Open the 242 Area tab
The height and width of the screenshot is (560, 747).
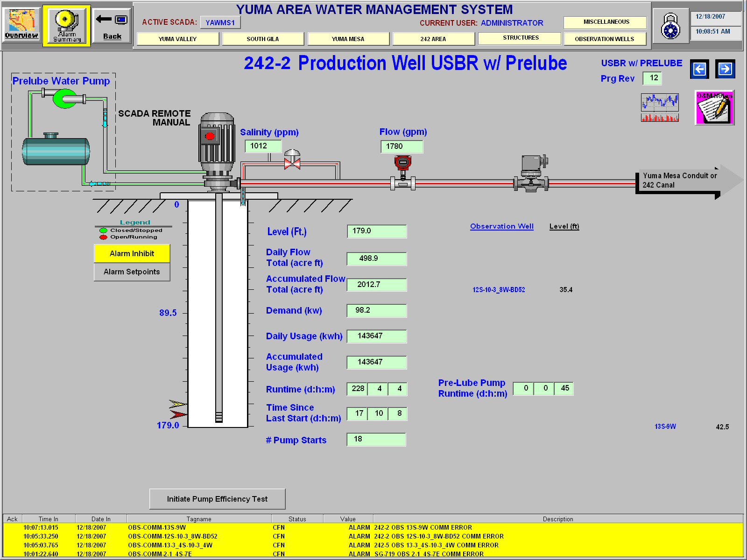(x=433, y=39)
